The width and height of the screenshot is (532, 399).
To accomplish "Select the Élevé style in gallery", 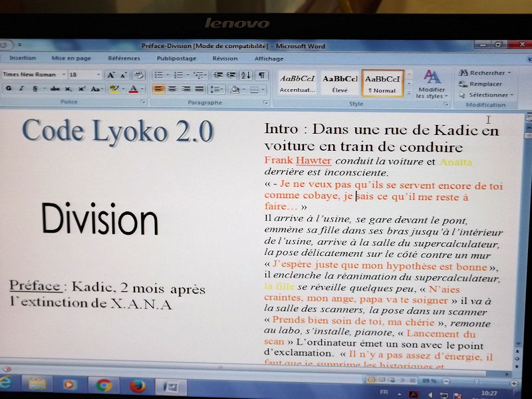I will pyautogui.click(x=340, y=84).
